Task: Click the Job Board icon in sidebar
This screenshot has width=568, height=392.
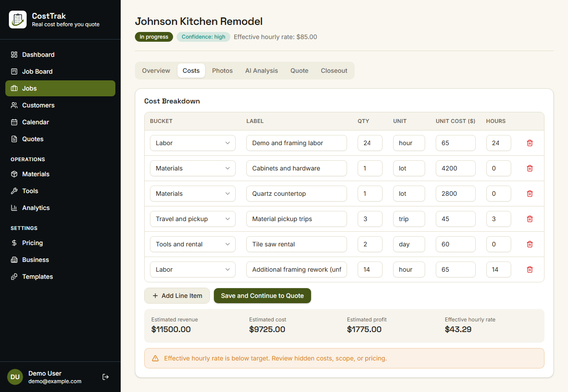Action: click(14, 71)
